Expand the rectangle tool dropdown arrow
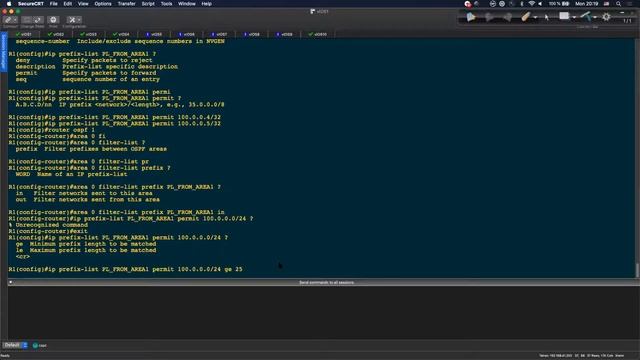This screenshot has width=640, height=360. (574, 18)
